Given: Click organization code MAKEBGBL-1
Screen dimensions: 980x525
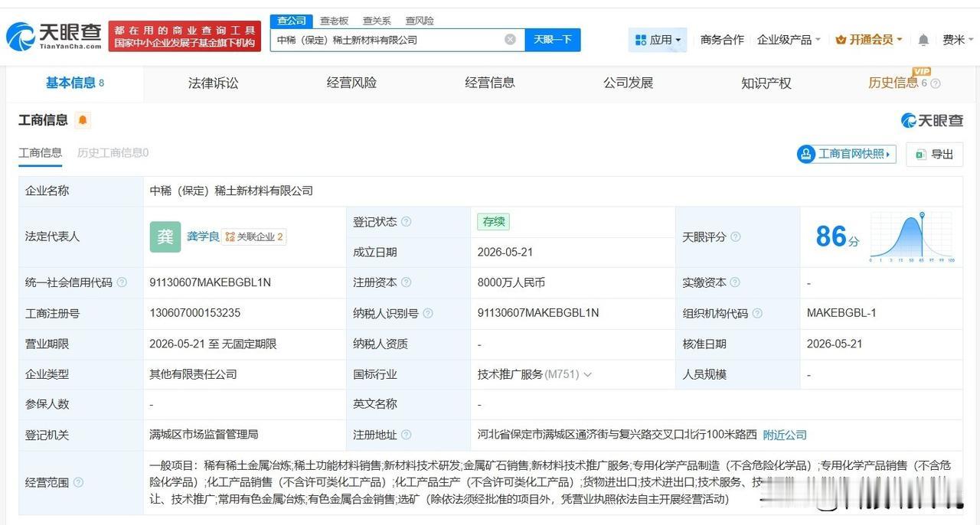Looking at the screenshot, I should point(841,313).
